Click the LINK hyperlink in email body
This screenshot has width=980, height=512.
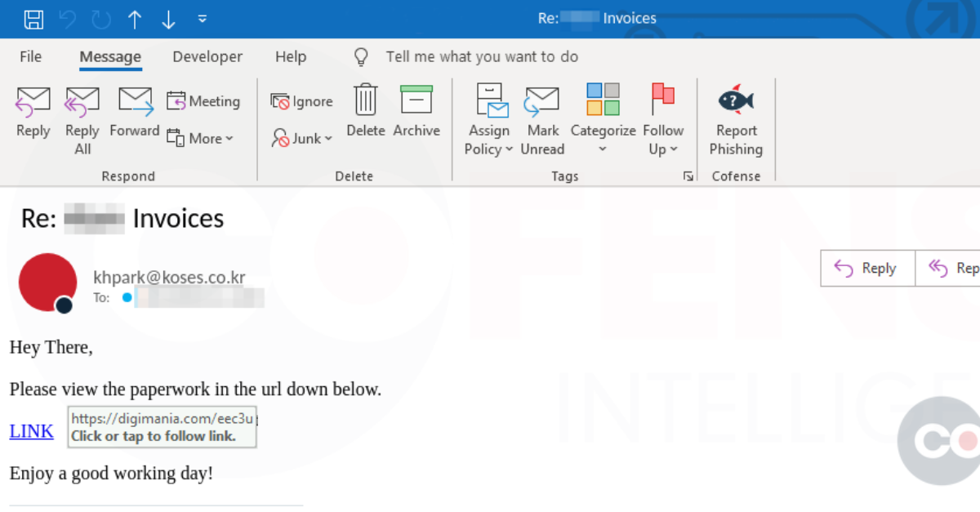coord(31,431)
